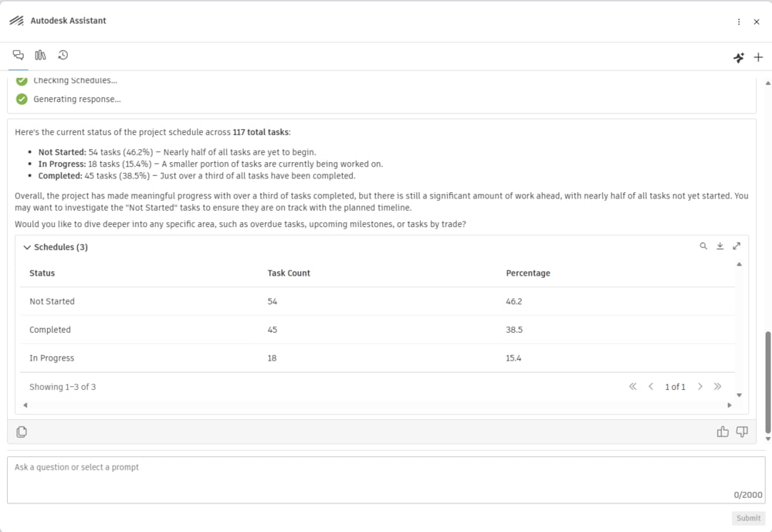Give the response a thumbs up
Screen dimensions: 772x532
click(723, 432)
